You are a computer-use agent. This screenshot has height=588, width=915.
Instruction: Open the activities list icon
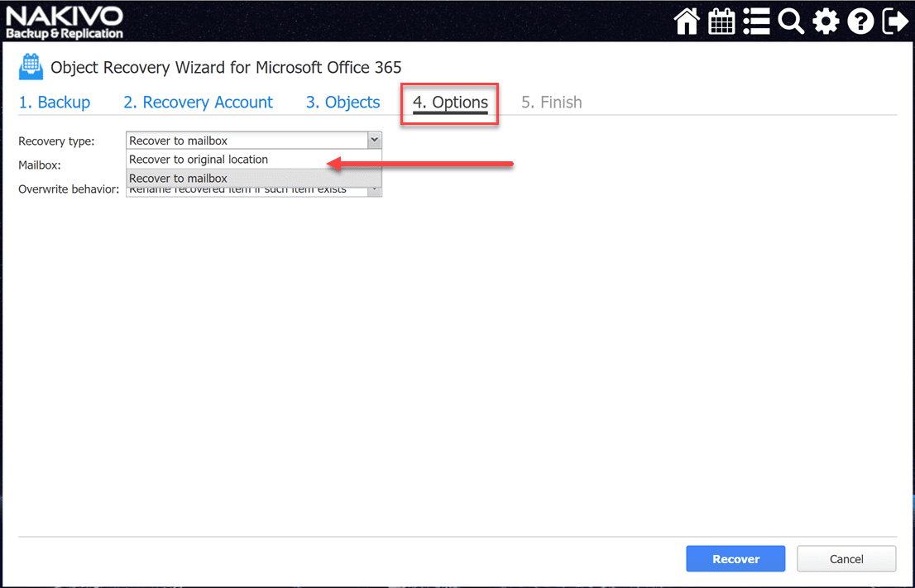tap(756, 22)
